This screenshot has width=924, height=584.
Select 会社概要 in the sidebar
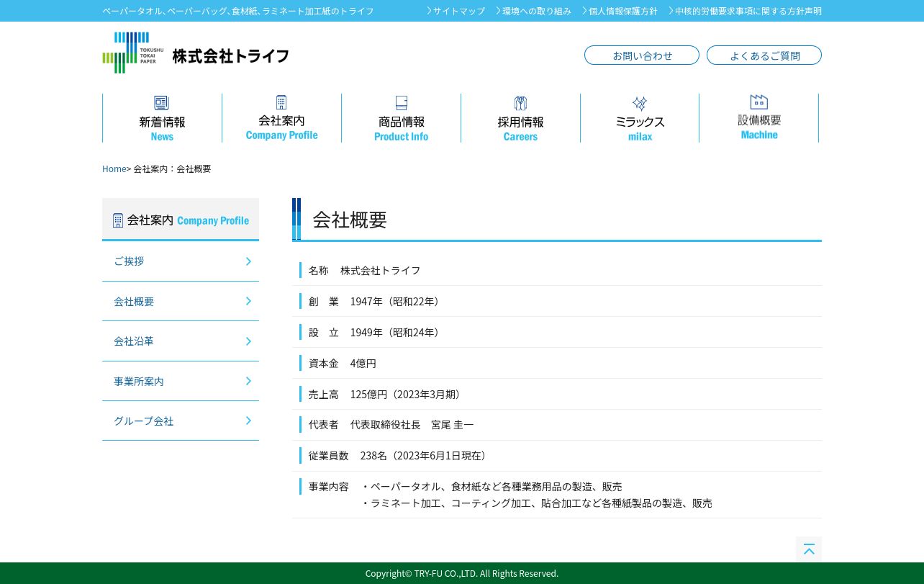pyautogui.click(x=181, y=301)
